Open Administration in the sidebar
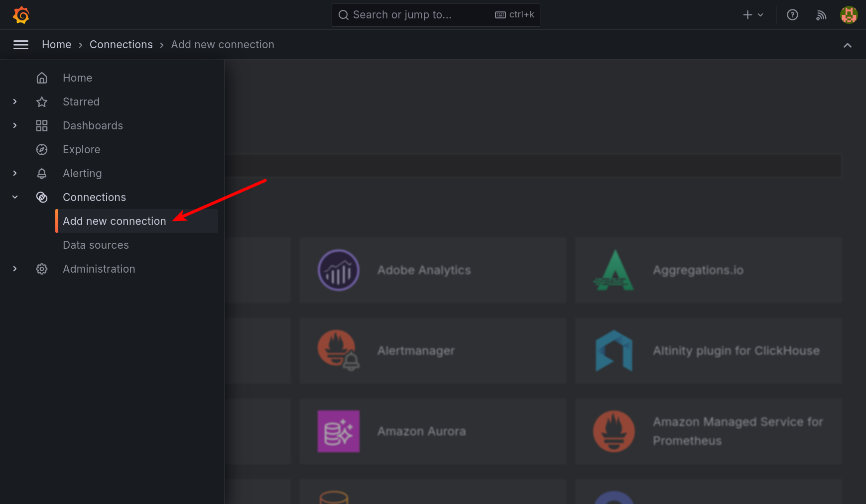This screenshot has width=866, height=504. (x=99, y=269)
